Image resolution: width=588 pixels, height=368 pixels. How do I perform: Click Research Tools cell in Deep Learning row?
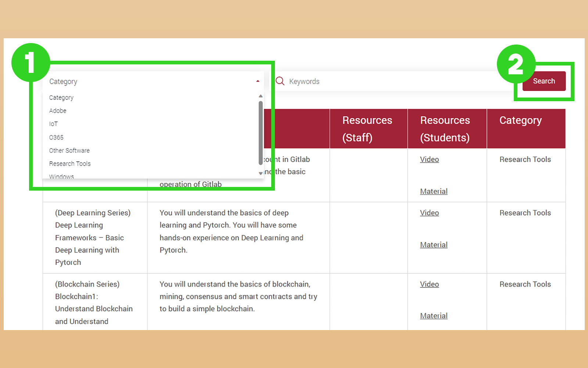point(525,213)
